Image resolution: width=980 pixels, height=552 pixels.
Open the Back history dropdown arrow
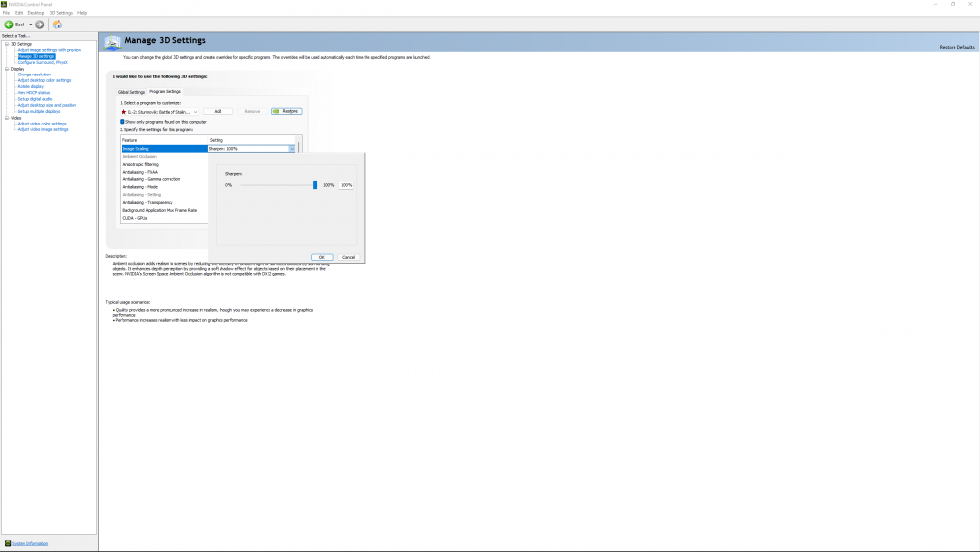tap(31, 25)
